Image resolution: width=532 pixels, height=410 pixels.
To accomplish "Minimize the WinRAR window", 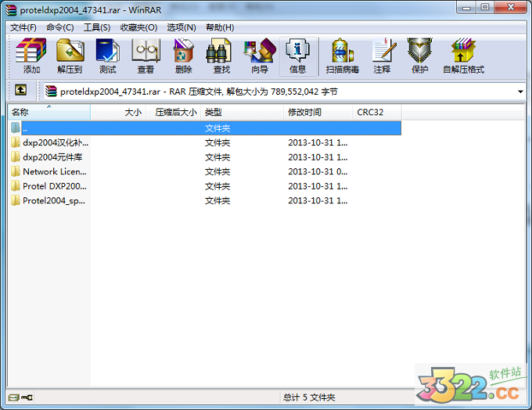I will pyautogui.click(x=466, y=8).
